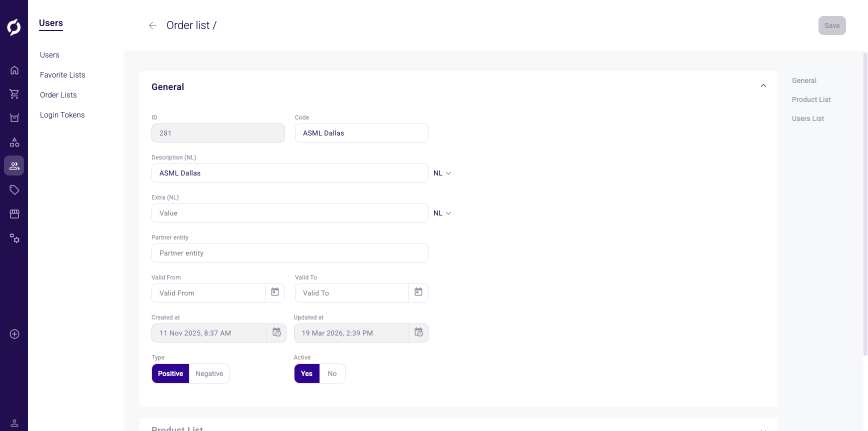
Task: Set Active to No
Action: tap(332, 373)
